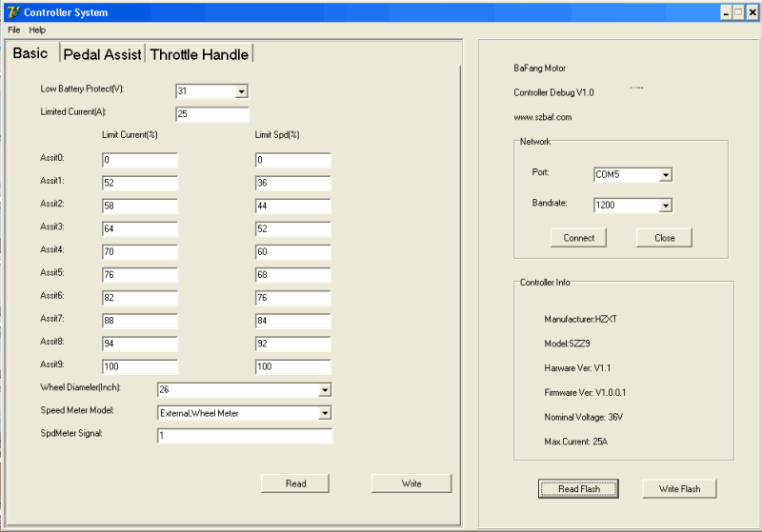Click the Assit7 Limit Spd field
The image size is (762, 532).
click(x=293, y=321)
